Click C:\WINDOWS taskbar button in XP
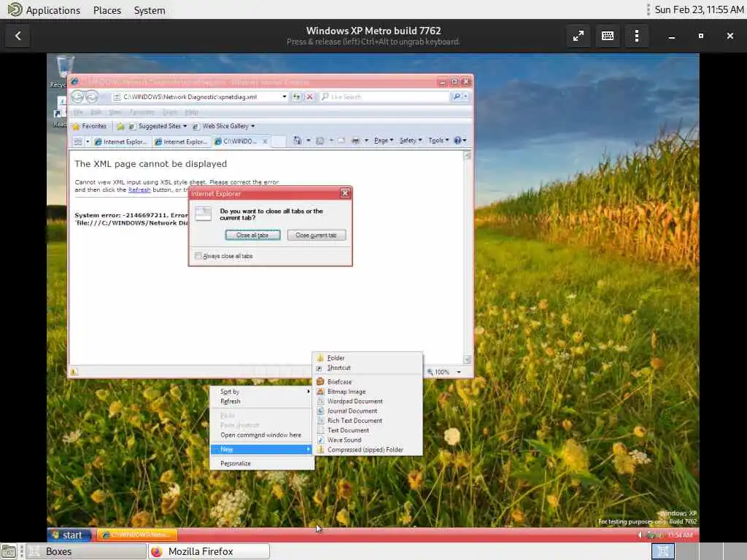This screenshot has width=747, height=560. coord(137,534)
